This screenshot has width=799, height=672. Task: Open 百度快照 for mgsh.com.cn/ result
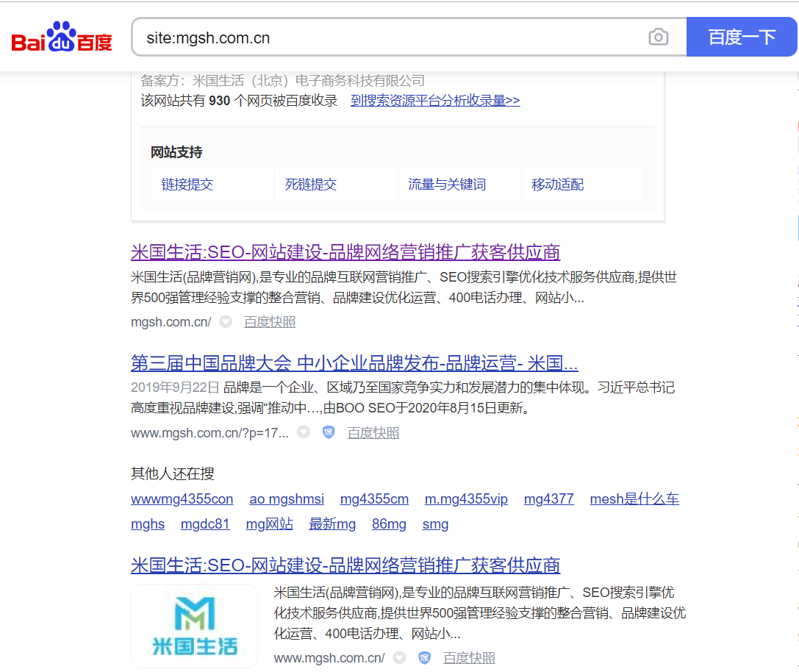pyautogui.click(x=270, y=322)
